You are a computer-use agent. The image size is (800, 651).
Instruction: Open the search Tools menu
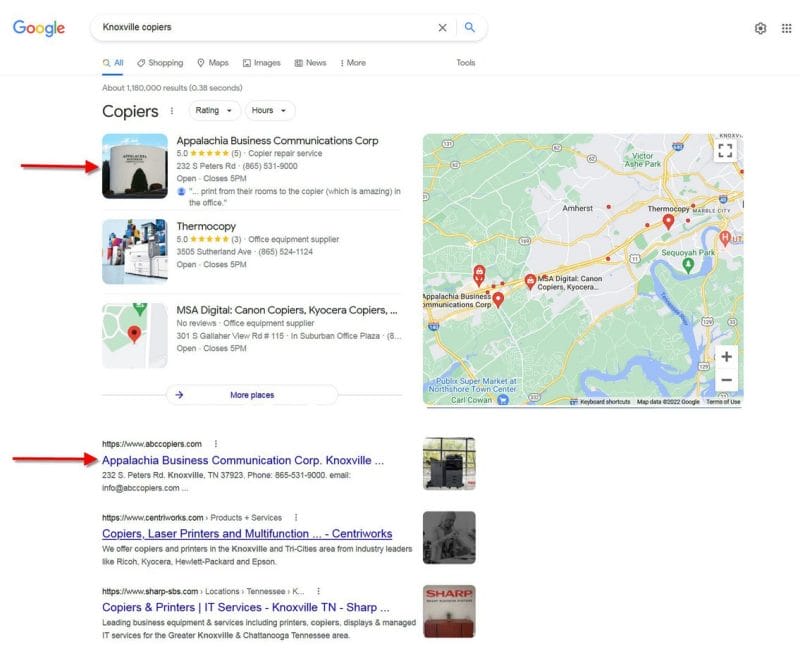pos(465,63)
